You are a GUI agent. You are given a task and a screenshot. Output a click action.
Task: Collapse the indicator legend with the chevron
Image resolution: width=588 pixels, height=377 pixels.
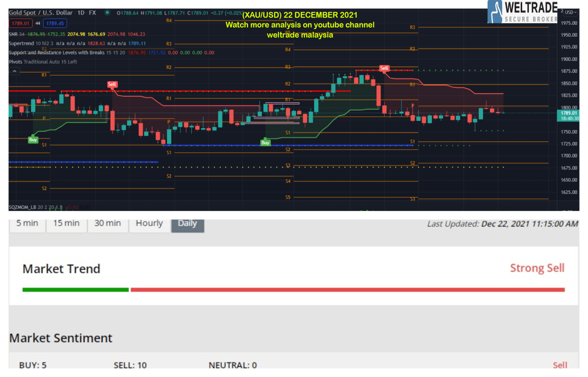tap(15, 71)
